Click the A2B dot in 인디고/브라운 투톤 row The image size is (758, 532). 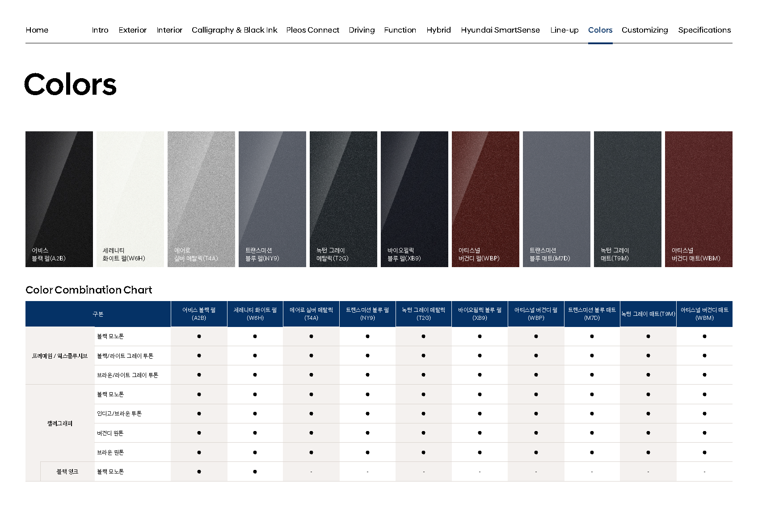click(x=199, y=414)
